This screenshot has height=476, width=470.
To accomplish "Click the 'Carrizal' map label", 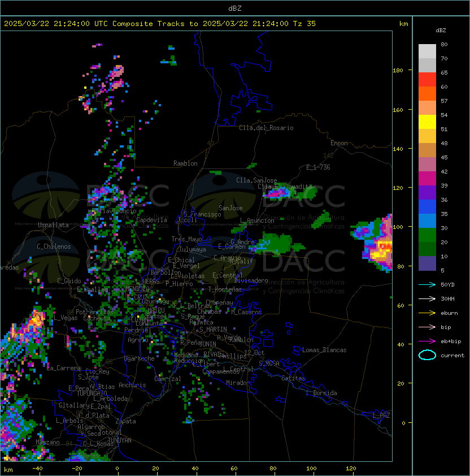I will click(x=168, y=379).
